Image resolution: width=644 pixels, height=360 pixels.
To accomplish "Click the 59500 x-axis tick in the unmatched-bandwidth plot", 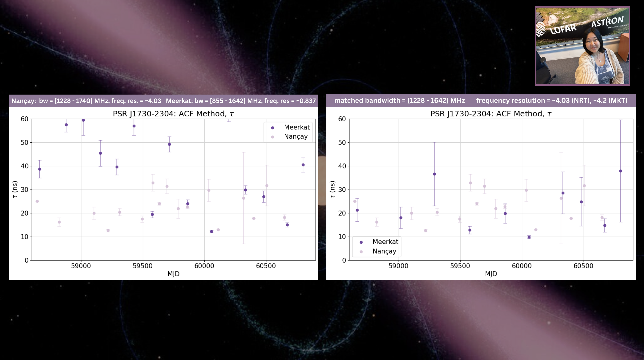I will pos(143,266).
